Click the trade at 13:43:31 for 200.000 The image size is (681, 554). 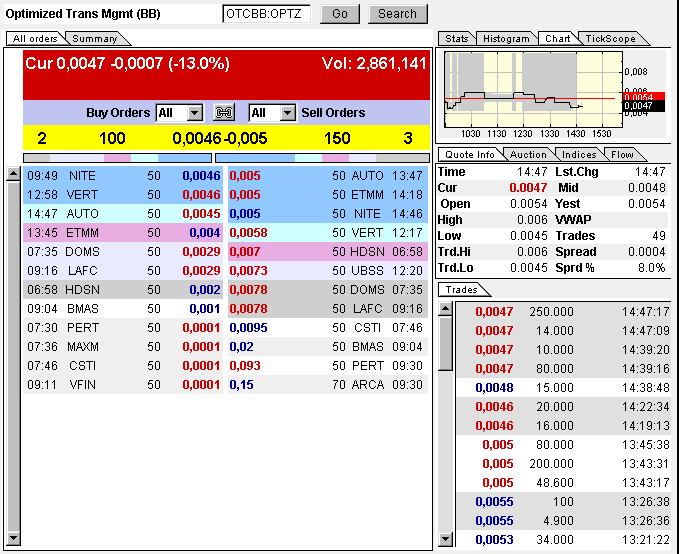click(x=564, y=463)
